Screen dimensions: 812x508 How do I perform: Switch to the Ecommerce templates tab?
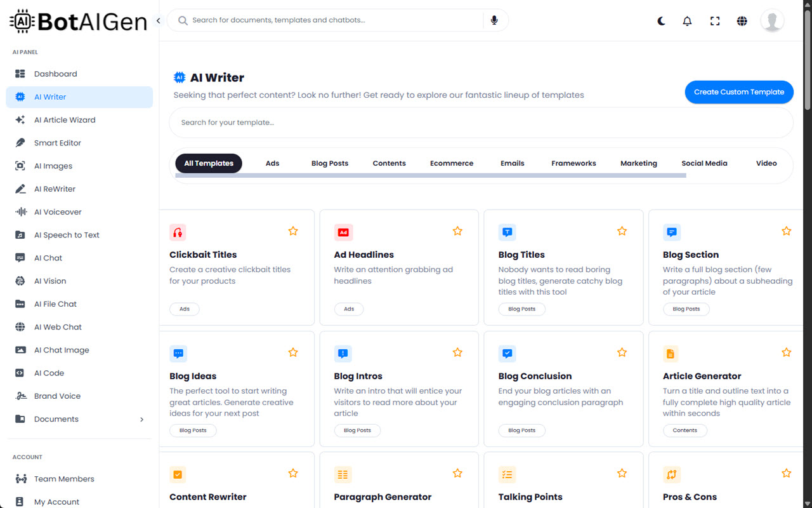coord(451,163)
